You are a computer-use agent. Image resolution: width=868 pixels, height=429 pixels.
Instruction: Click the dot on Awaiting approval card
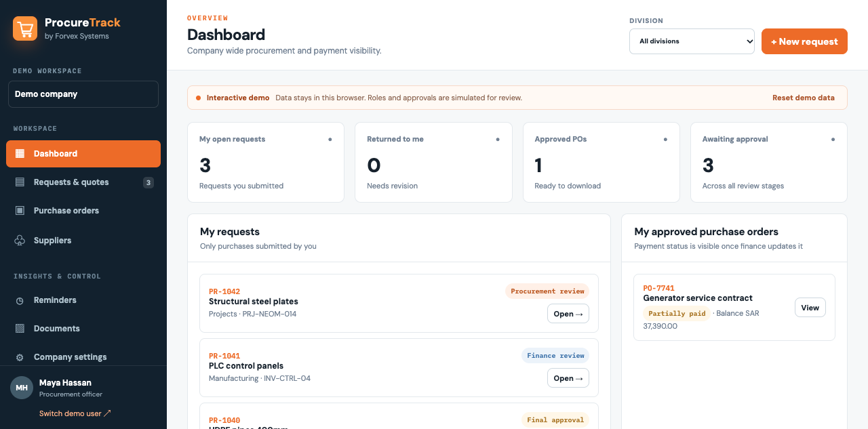coord(833,139)
